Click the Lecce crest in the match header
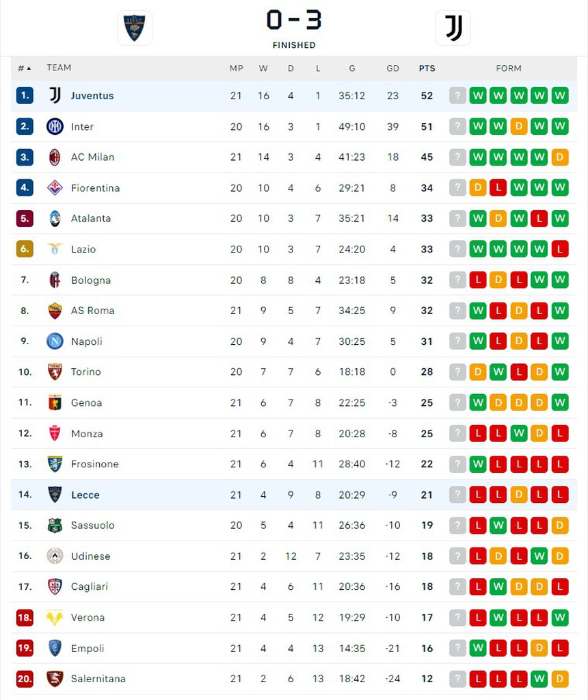This screenshot has width=588, height=700. click(x=135, y=28)
